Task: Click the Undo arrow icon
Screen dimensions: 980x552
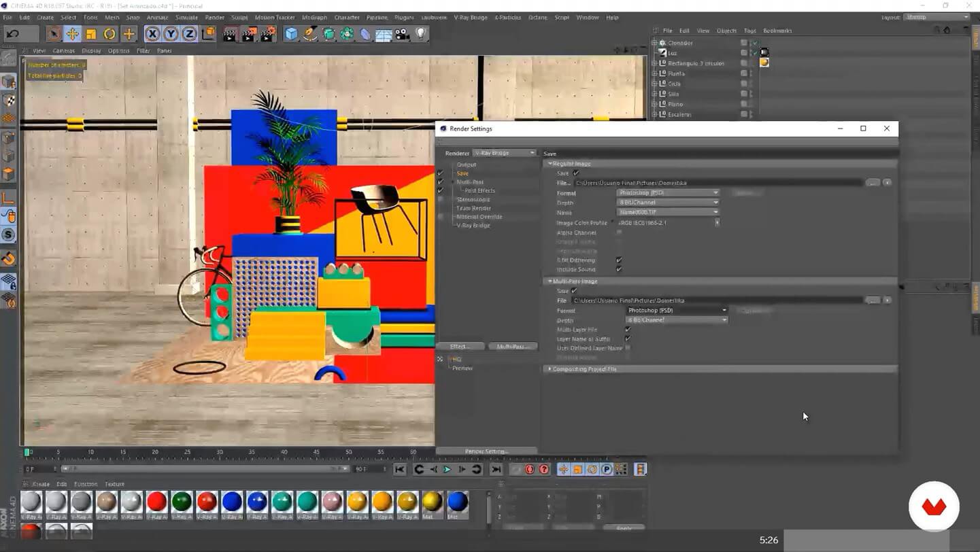Action: 12,33
